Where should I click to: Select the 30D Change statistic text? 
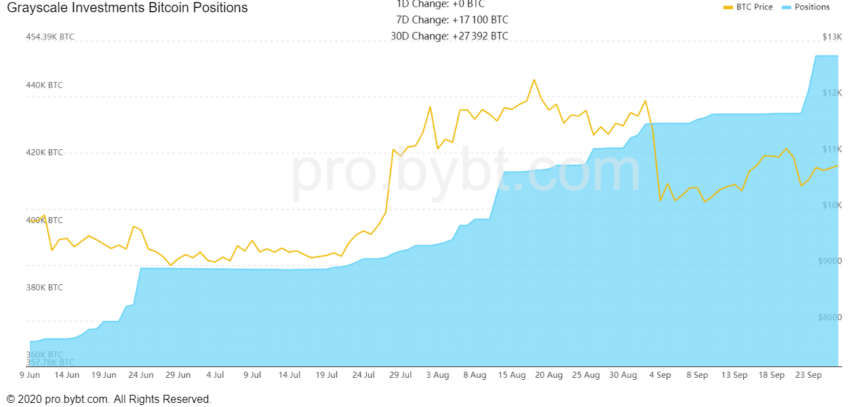[x=450, y=36]
